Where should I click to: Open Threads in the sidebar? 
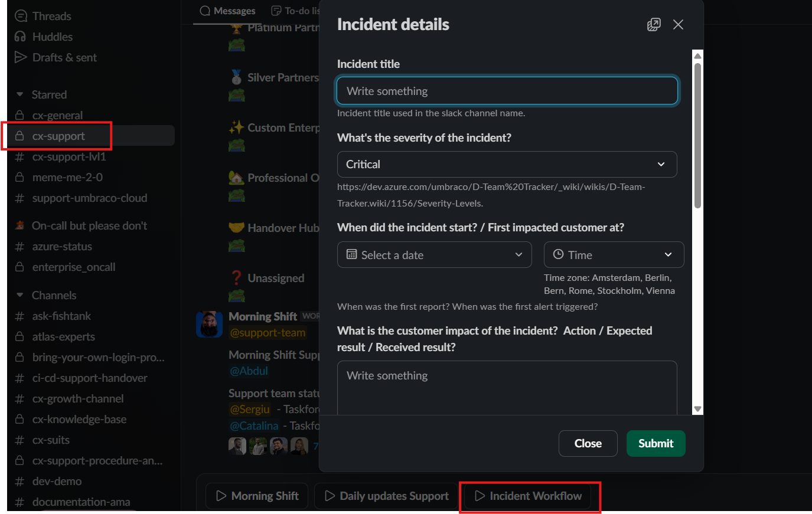point(51,16)
